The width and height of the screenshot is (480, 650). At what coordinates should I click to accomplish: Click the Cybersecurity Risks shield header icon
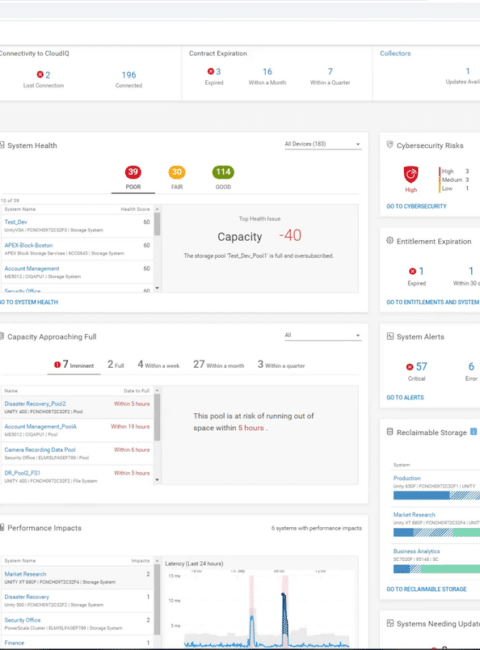[390, 145]
